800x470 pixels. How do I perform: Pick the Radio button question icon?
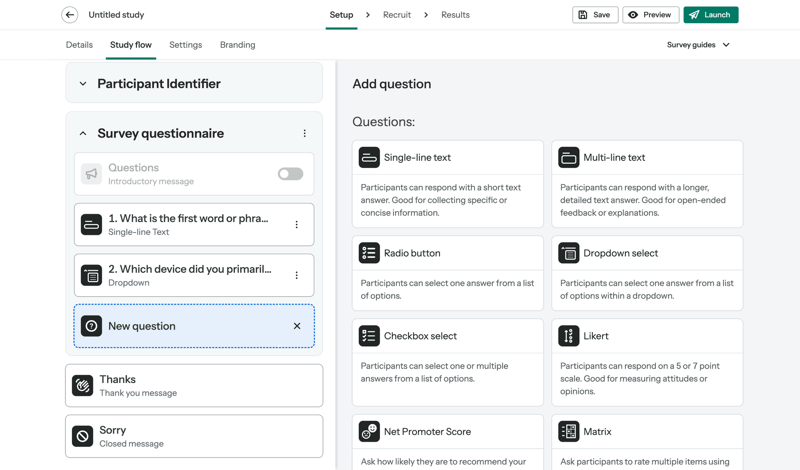369,253
